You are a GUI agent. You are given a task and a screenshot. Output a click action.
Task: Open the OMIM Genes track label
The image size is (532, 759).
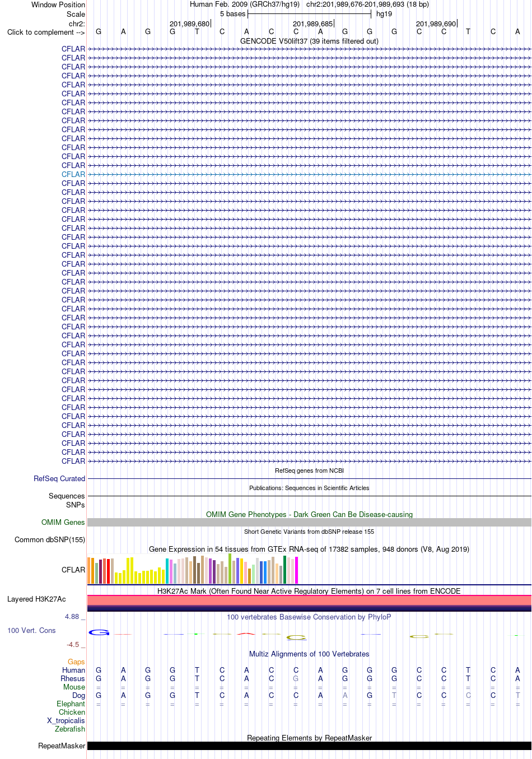(63, 522)
